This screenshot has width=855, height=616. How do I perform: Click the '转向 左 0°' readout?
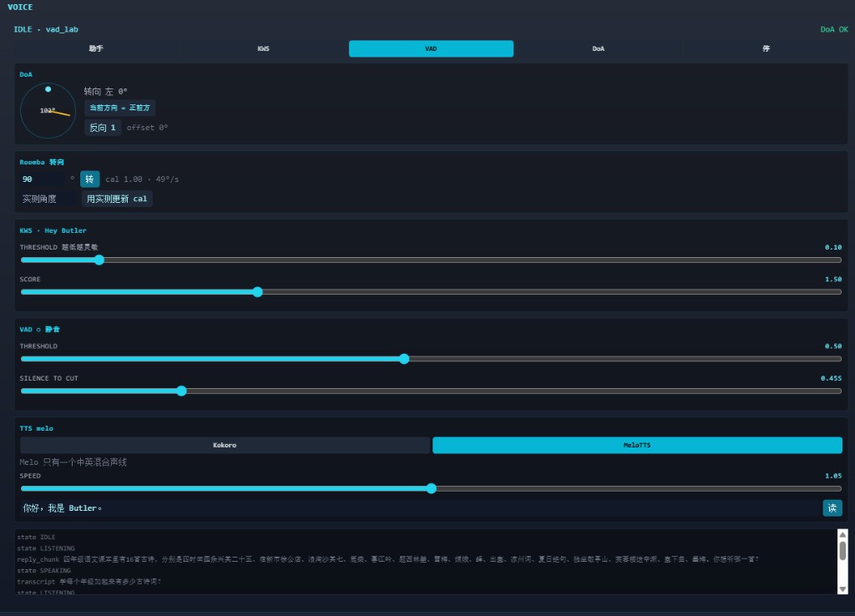point(105,92)
